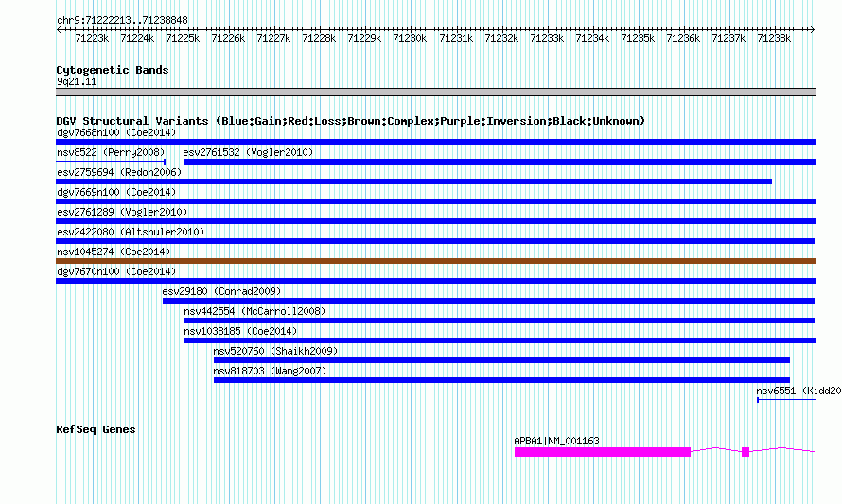Click the blue bar under esv29180
Screen dimensions: 842x504
(x=489, y=301)
